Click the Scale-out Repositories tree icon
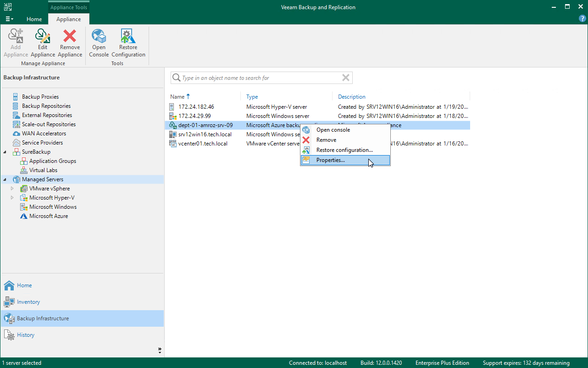Image resolution: width=588 pixels, height=368 pixels. coord(16,124)
